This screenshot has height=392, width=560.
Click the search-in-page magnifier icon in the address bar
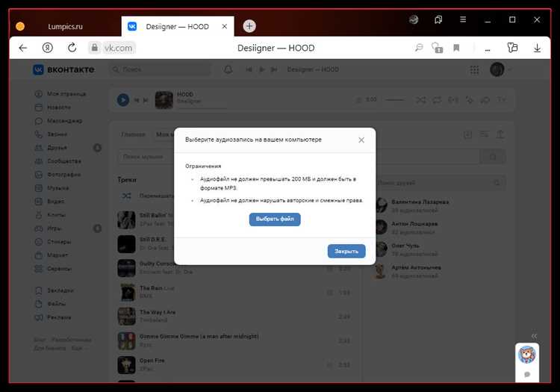(x=419, y=48)
